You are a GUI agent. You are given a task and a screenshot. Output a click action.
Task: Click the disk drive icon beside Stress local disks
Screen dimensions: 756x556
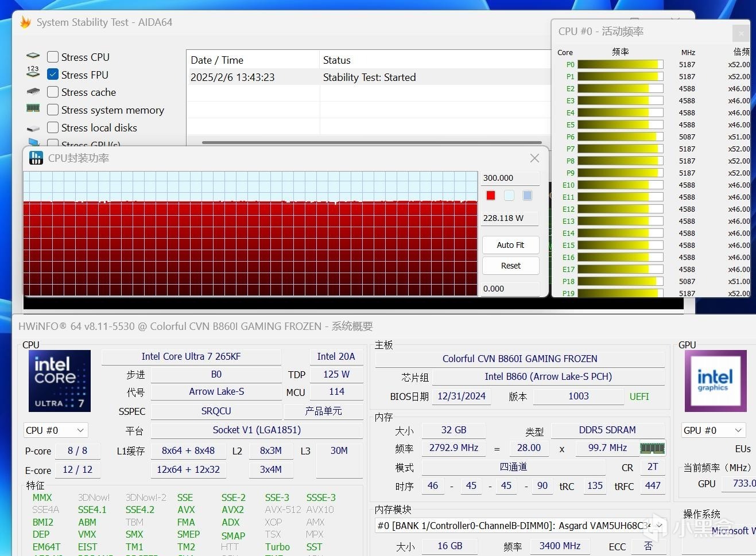click(x=33, y=129)
